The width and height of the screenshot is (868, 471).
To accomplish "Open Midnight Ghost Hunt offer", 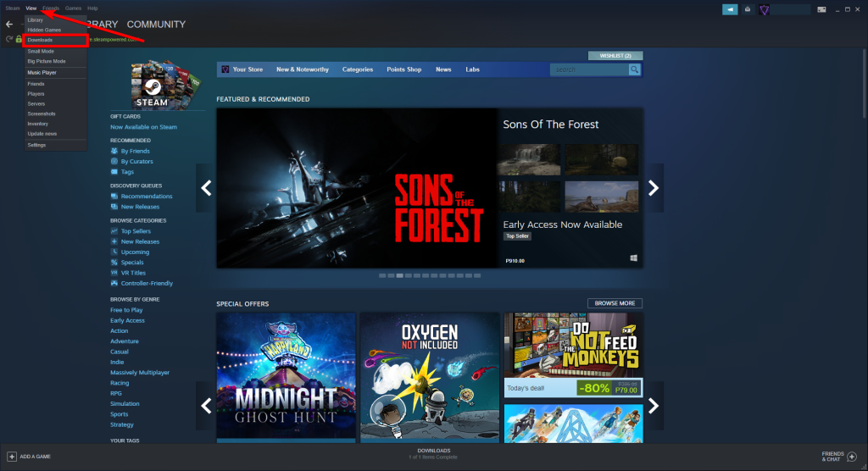I will point(287,378).
